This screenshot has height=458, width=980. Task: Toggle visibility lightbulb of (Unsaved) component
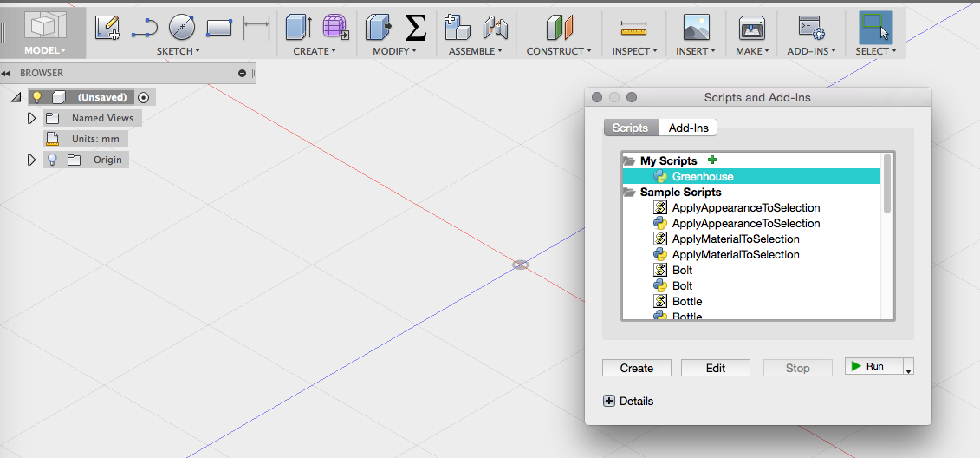[x=37, y=97]
